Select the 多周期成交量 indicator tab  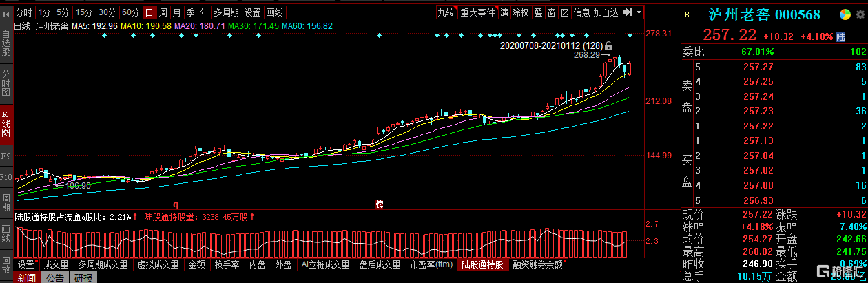click(103, 264)
